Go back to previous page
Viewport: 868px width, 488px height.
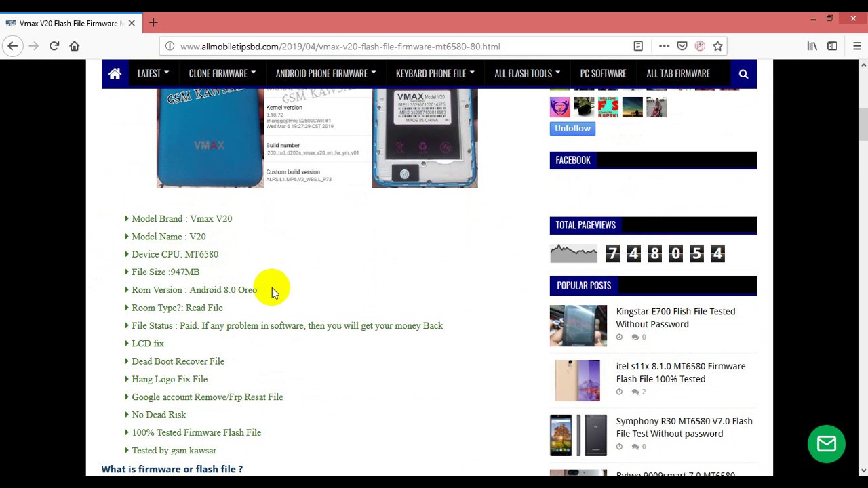coord(12,46)
